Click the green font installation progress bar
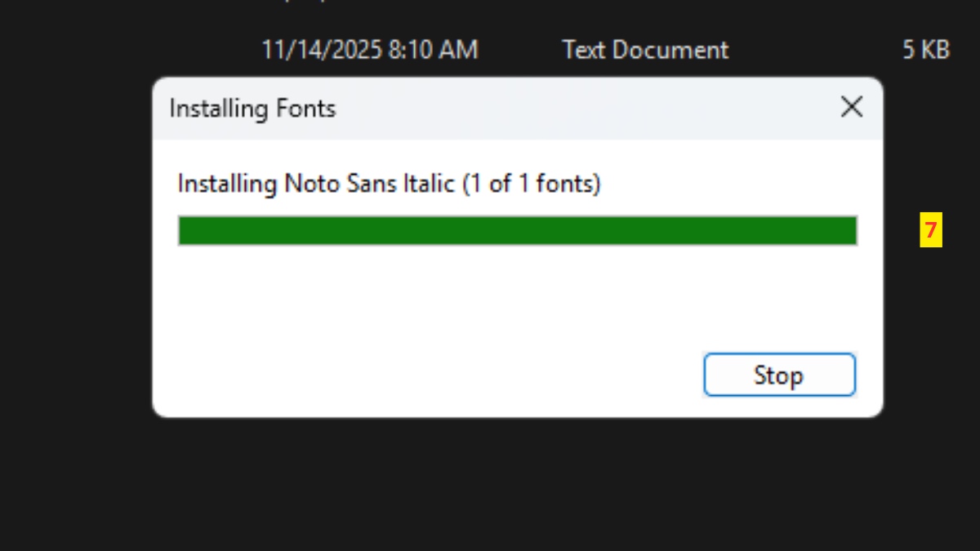 tap(517, 231)
